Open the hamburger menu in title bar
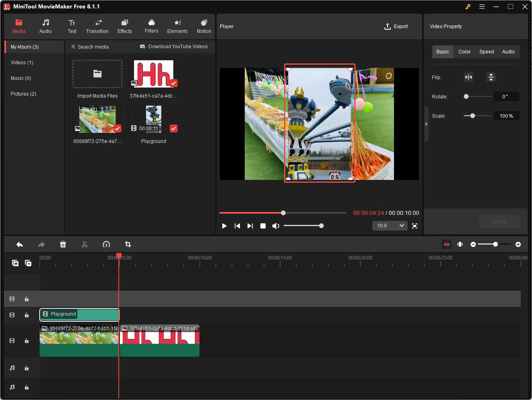Viewport: 532px width, 400px height. click(x=482, y=6)
